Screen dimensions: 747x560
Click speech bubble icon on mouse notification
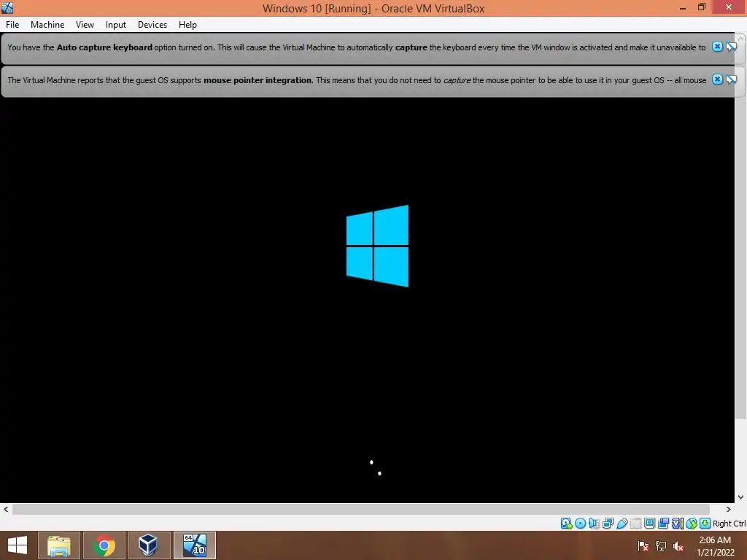[x=731, y=79]
